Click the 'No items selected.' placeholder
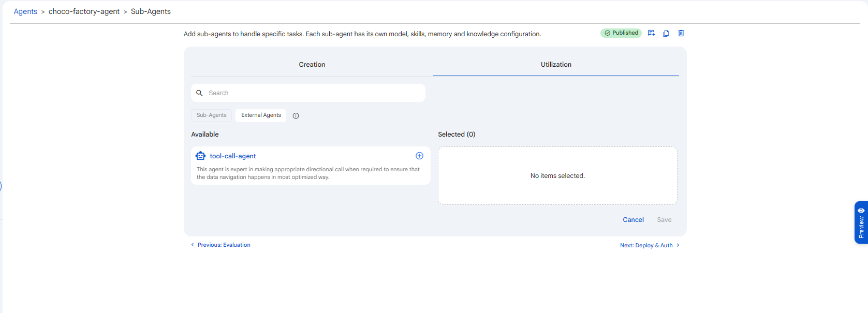The width and height of the screenshot is (868, 313). (x=557, y=176)
